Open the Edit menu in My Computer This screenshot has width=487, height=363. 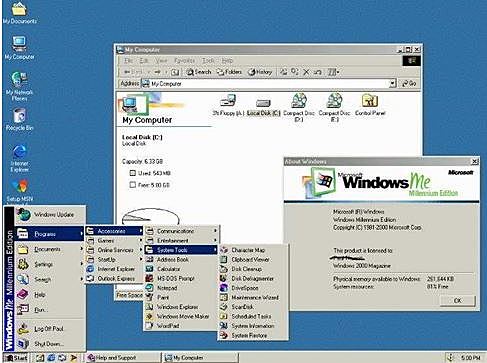pyautogui.click(x=144, y=61)
